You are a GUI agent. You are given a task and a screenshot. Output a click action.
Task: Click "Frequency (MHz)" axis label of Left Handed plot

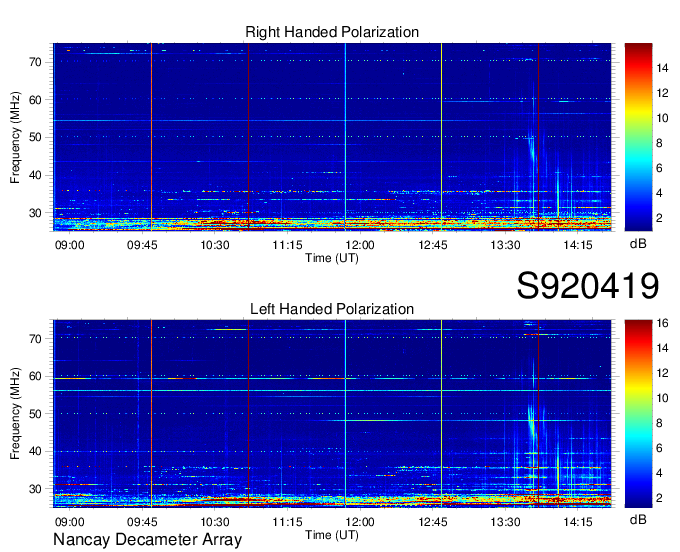point(15,414)
